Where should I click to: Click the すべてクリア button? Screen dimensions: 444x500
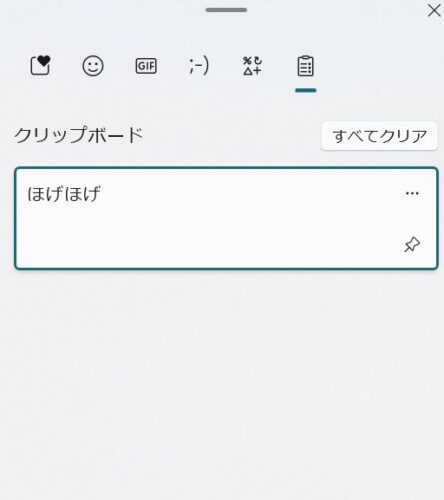click(379, 136)
